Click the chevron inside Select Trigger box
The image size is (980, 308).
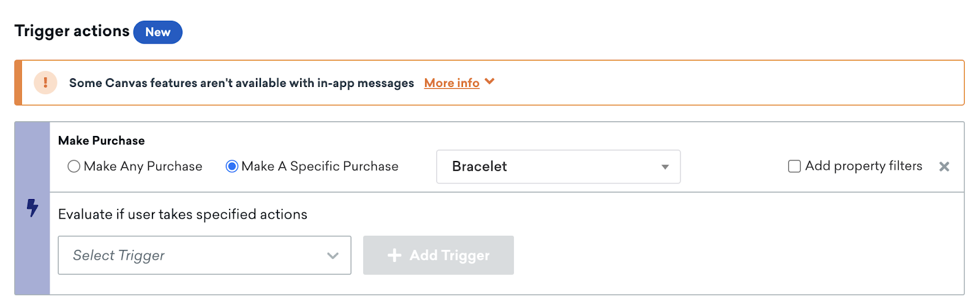pyautogui.click(x=333, y=256)
